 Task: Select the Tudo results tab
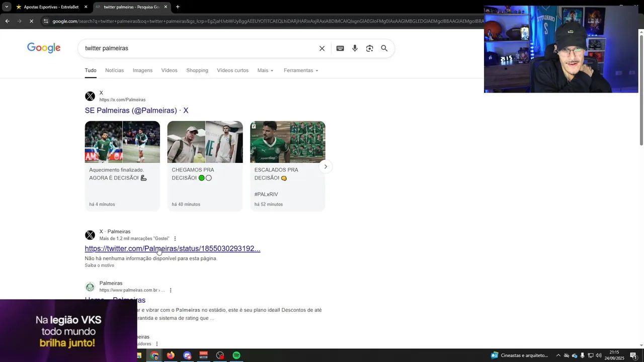91,70
